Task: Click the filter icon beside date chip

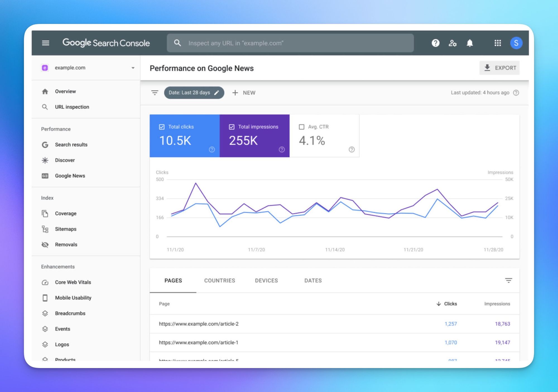Action: tap(155, 93)
